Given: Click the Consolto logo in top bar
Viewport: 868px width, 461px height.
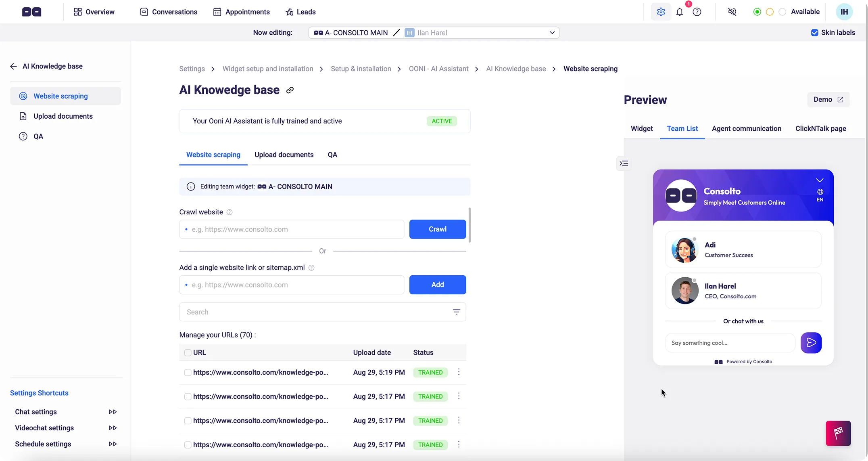Looking at the screenshot, I should pos(31,12).
